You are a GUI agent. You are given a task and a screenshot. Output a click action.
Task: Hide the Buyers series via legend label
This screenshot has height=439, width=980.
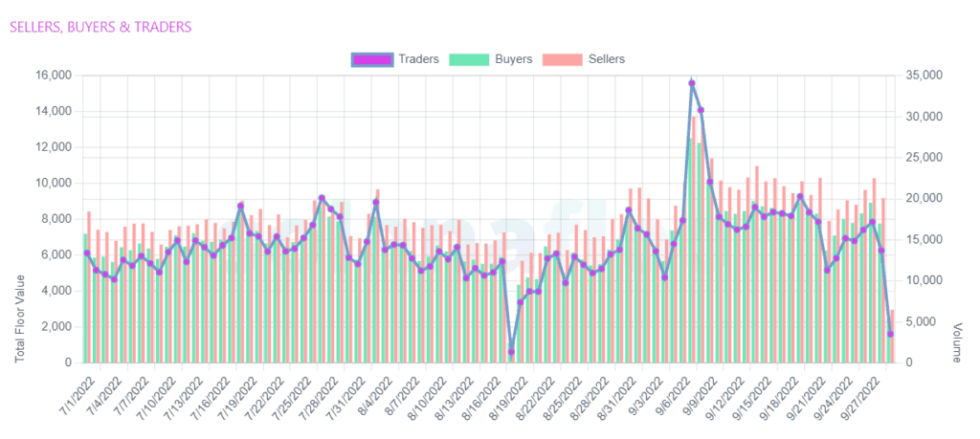point(513,59)
